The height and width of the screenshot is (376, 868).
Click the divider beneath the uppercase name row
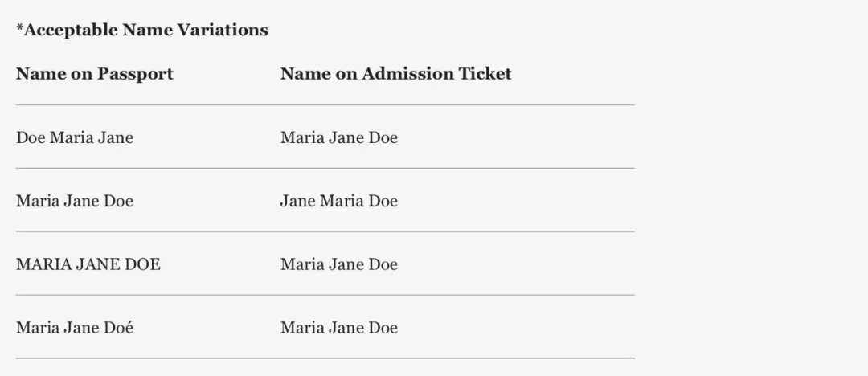(325, 295)
